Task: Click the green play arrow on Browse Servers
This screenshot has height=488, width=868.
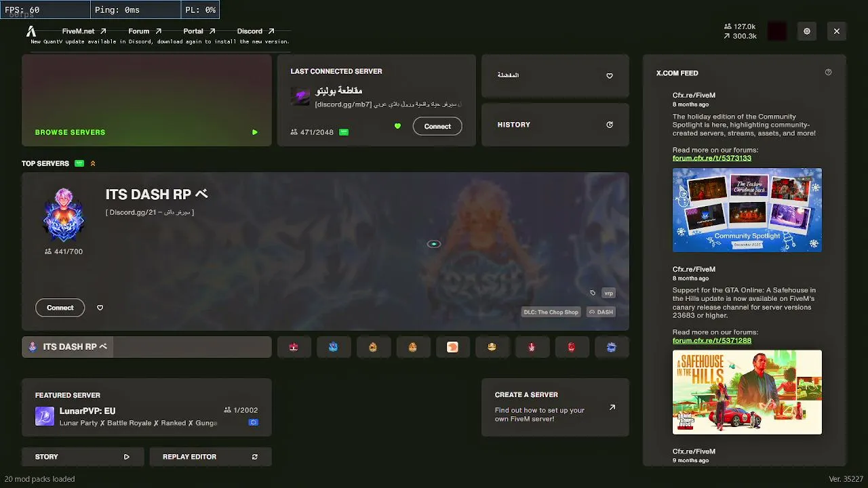Action: [x=255, y=132]
